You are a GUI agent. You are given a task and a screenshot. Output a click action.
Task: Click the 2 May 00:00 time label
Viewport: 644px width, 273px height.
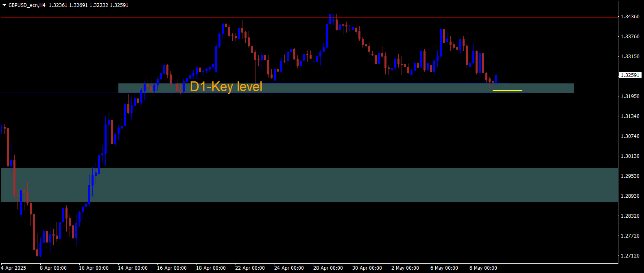click(405, 268)
